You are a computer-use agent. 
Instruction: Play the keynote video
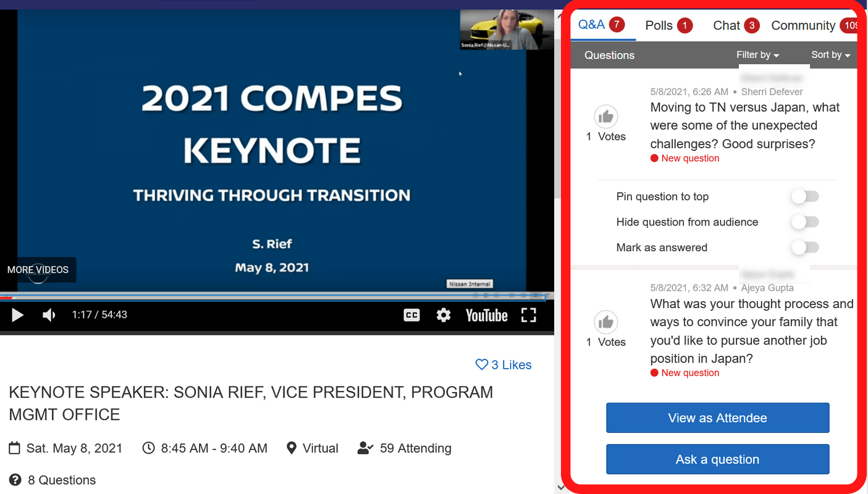click(17, 316)
